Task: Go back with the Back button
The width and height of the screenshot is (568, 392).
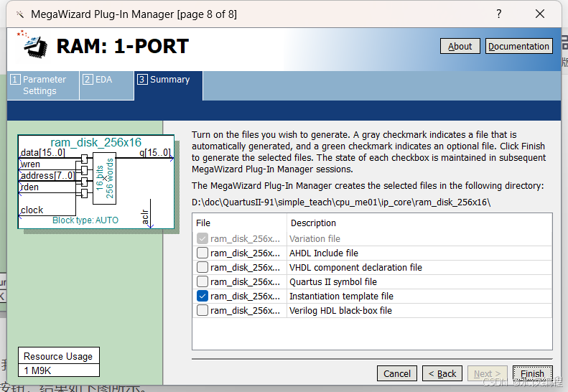Action: (442, 373)
